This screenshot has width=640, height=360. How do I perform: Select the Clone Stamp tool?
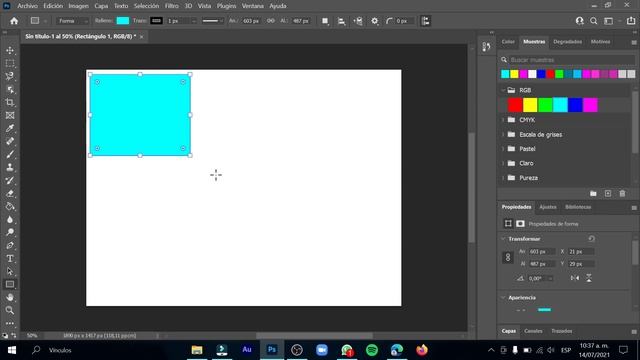click(x=10, y=167)
